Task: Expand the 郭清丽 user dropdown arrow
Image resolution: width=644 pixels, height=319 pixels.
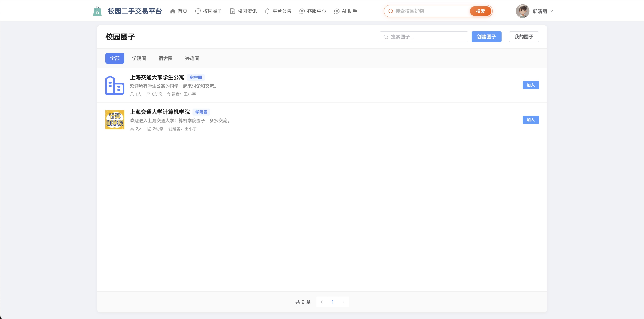Action: 551,11
